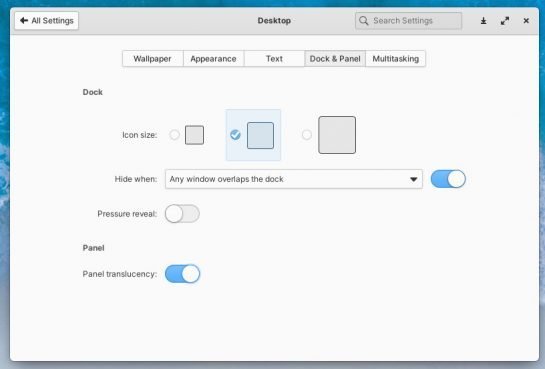Go back to All Settings
This screenshot has width=545, height=369.
[x=47, y=21]
